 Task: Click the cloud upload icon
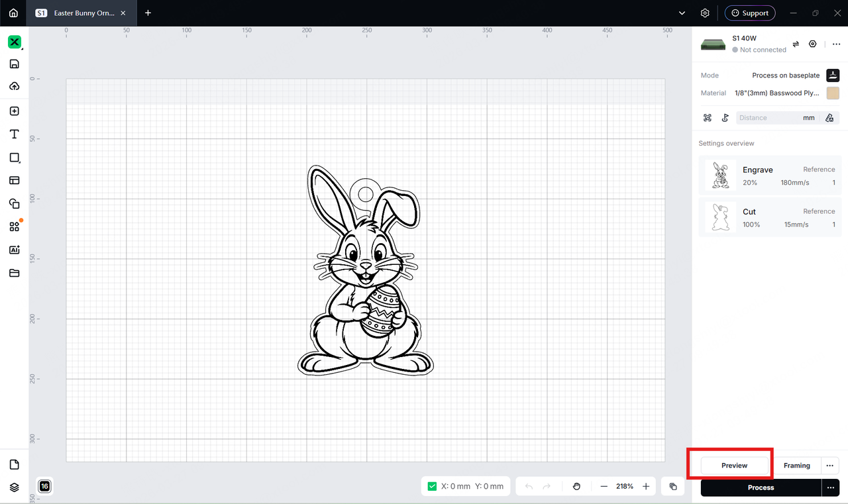(x=15, y=86)
